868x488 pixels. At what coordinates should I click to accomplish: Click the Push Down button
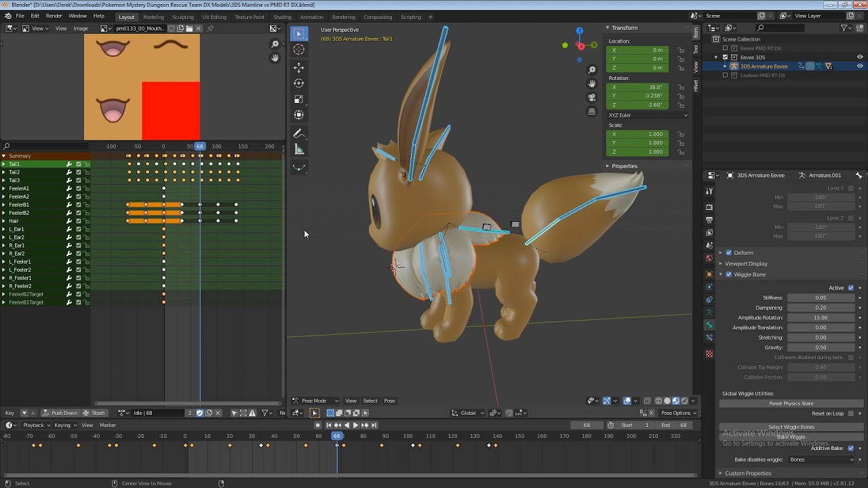60,413
